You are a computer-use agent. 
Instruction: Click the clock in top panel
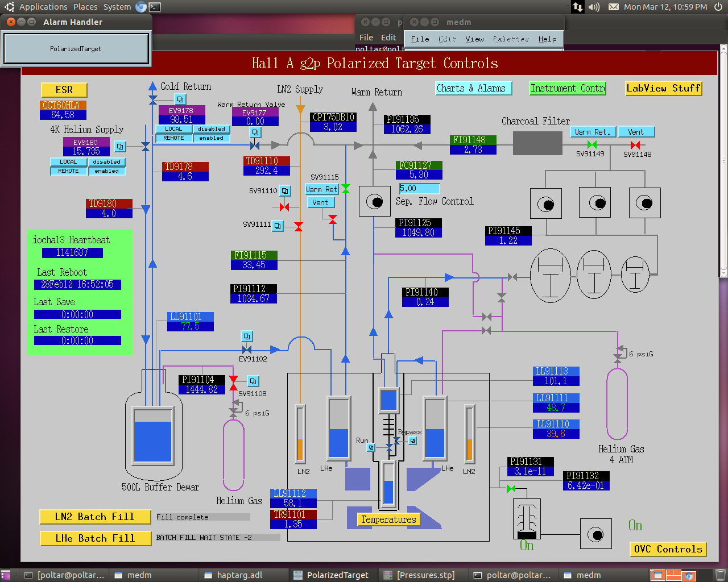pos(665,7)
